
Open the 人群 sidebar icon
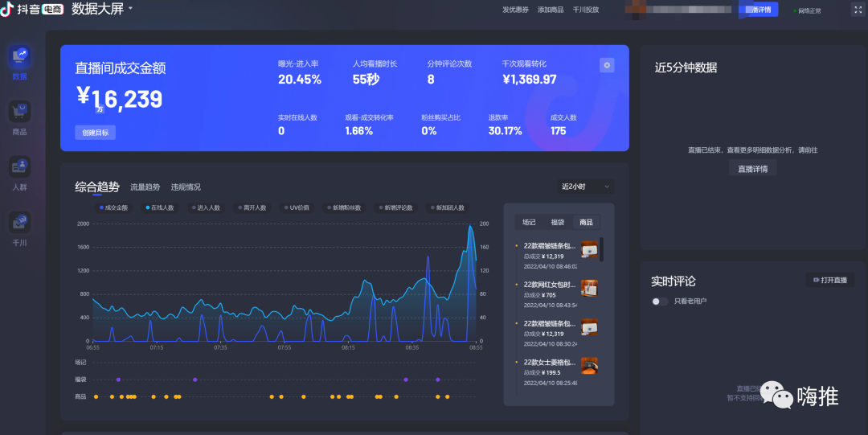pyautogui.click(x=19, y=167)
